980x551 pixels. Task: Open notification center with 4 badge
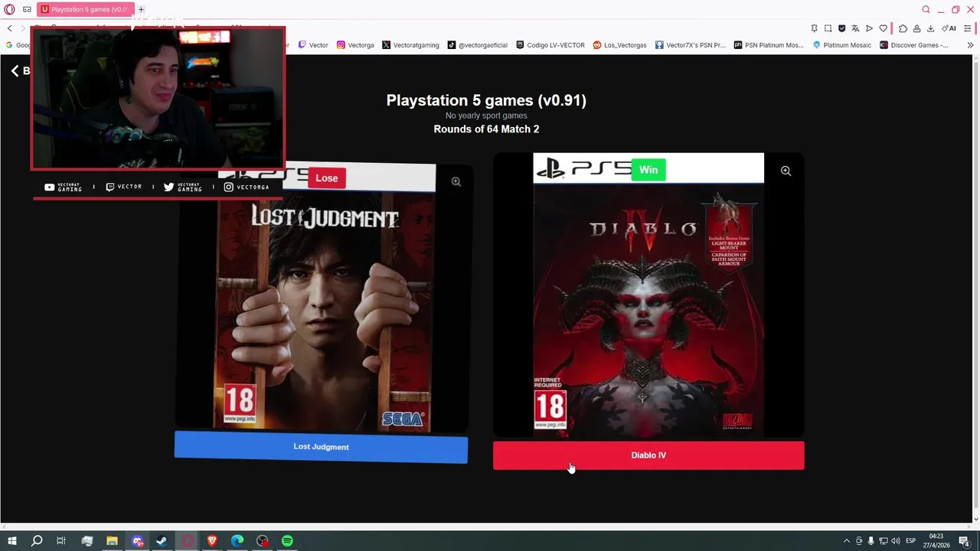click(x=964, y=541)
